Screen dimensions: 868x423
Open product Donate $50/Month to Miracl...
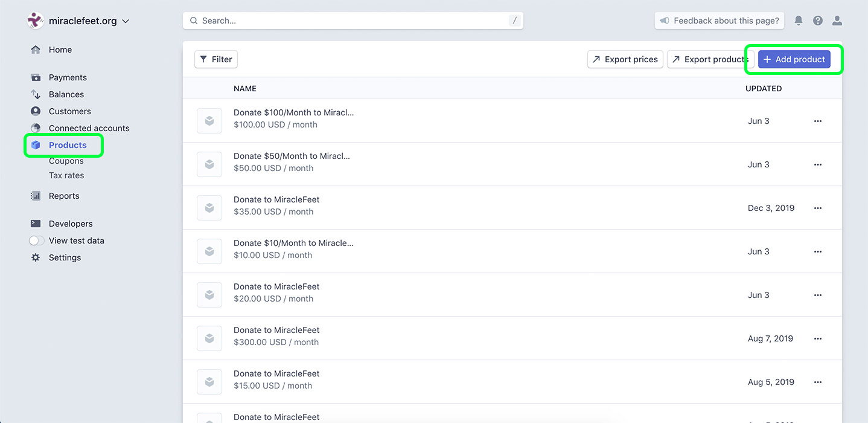point(292,156)
